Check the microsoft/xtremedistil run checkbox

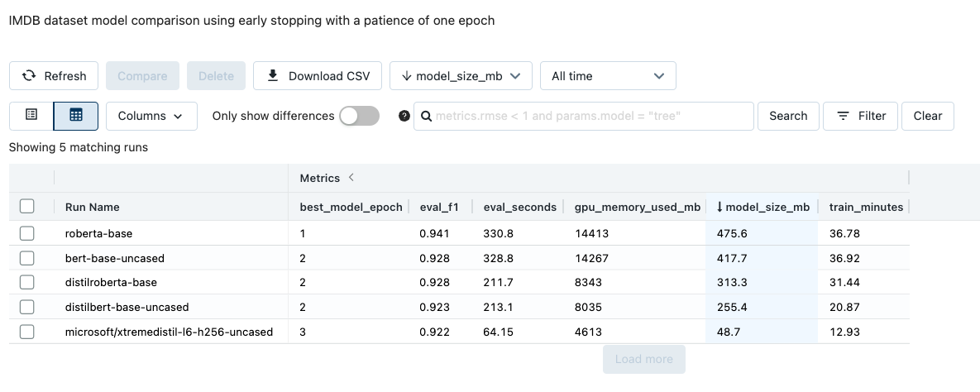[26, 332]
